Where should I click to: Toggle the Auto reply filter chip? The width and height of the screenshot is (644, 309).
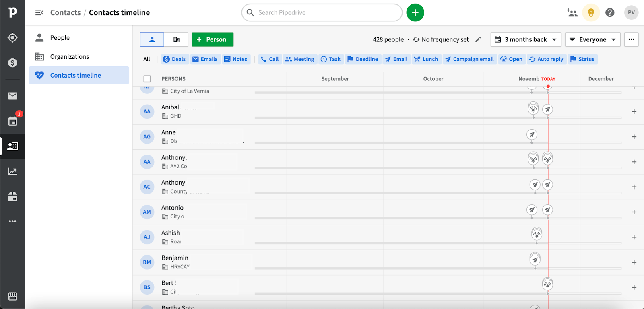click(546, 59)
